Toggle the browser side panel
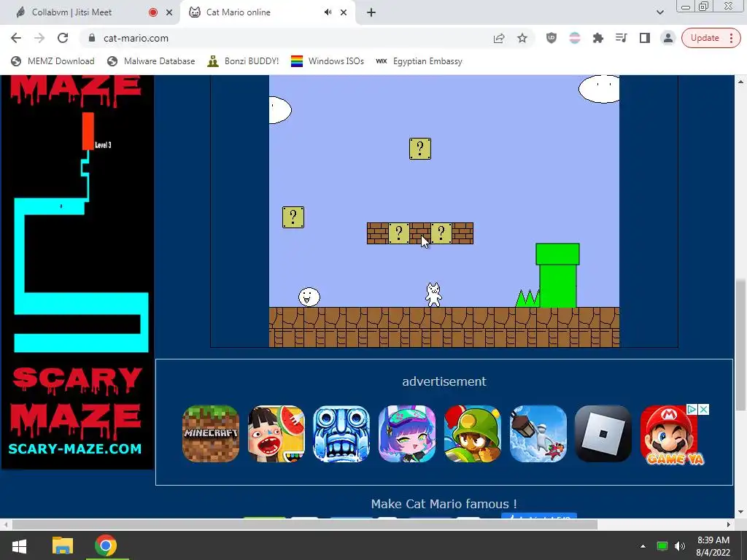The width and height of the screenshot is (747, 560). [645, 38]
